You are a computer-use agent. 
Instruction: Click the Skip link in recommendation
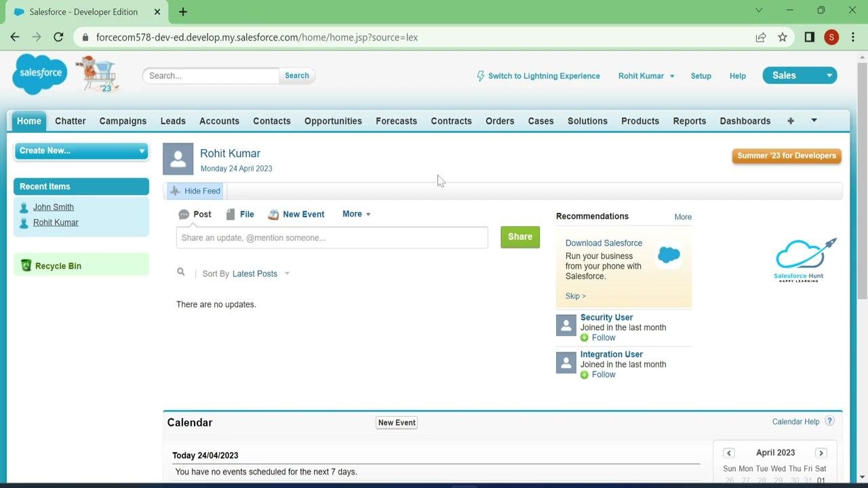pos(575,296)
